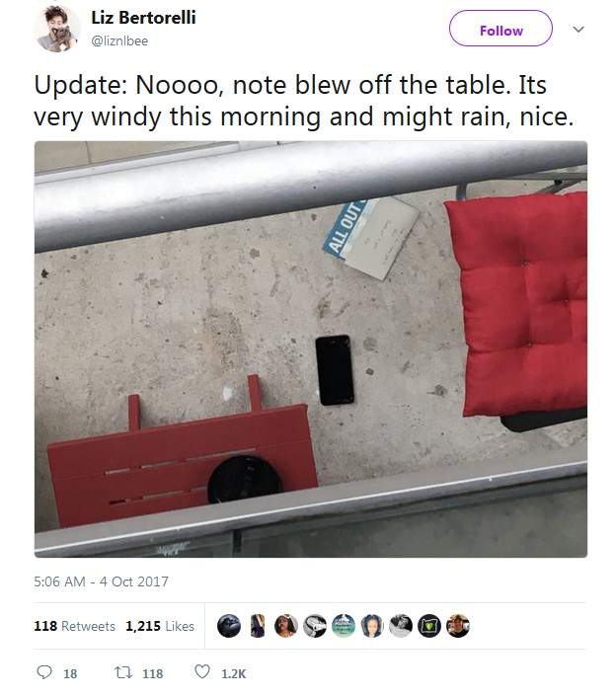The height and width of the screenshot is (696, 616).
Task: Open the dark avatar with green shield
Action: 429,626
